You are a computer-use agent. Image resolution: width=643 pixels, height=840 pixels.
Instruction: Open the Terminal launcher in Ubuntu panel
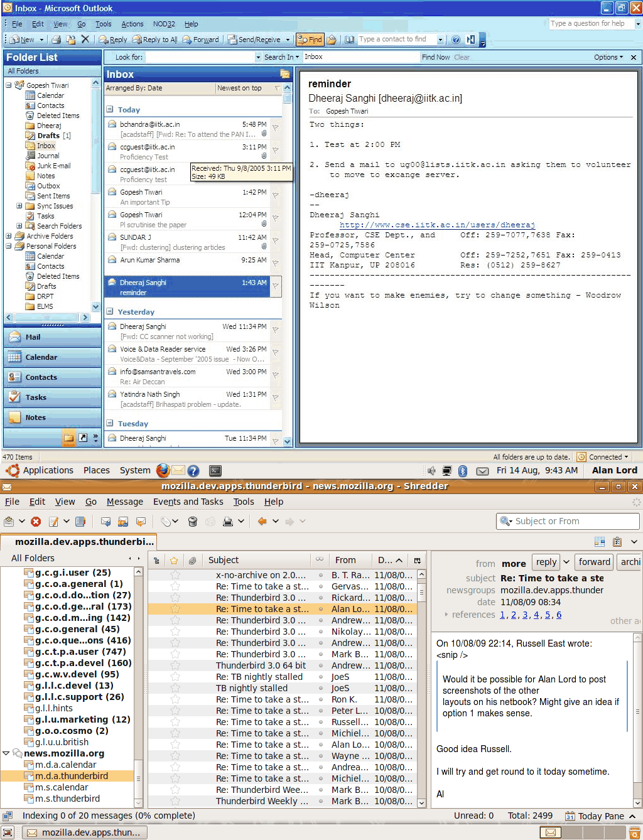pos(215,470)
